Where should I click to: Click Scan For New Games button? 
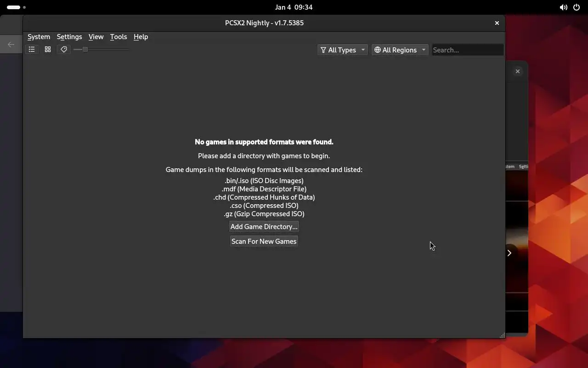(x=264, y=241)
